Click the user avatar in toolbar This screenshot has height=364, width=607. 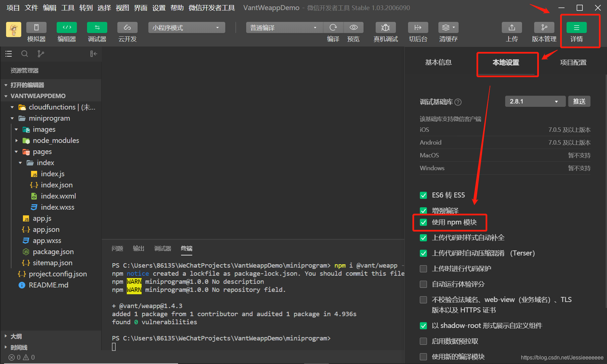13,30
